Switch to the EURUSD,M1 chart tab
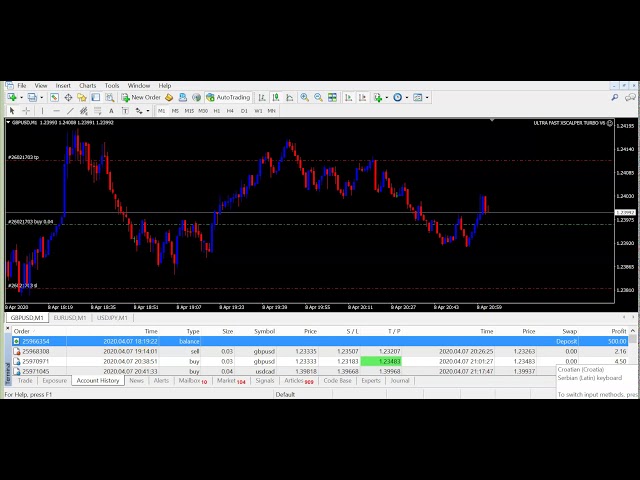Image resolution: width=640 pixels, height=480 pixels. [x=70, y=318]
